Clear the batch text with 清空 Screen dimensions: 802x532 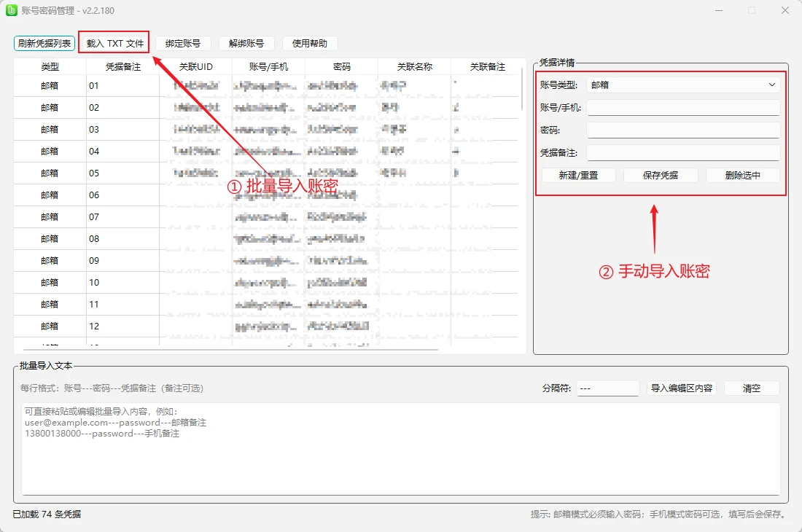[x=752, y=388]
